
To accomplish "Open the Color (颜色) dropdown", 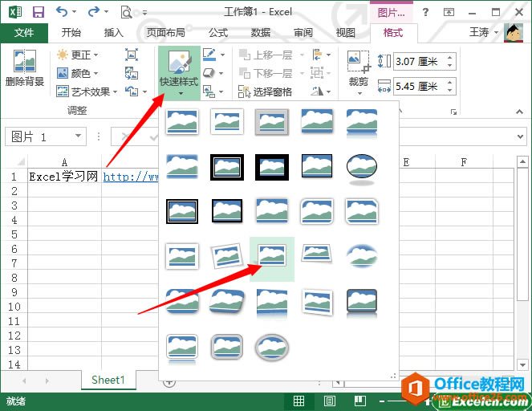I will 77,73.
